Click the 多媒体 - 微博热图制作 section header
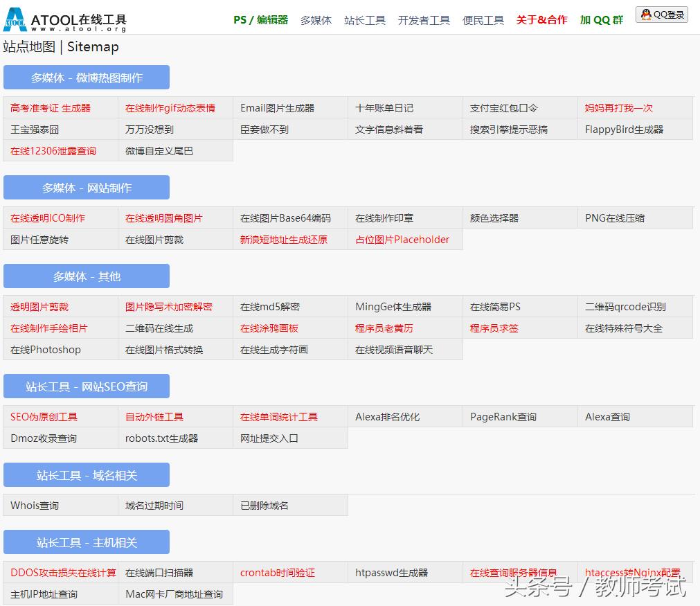This screenshot has width=700, height=606. point(86,77)
